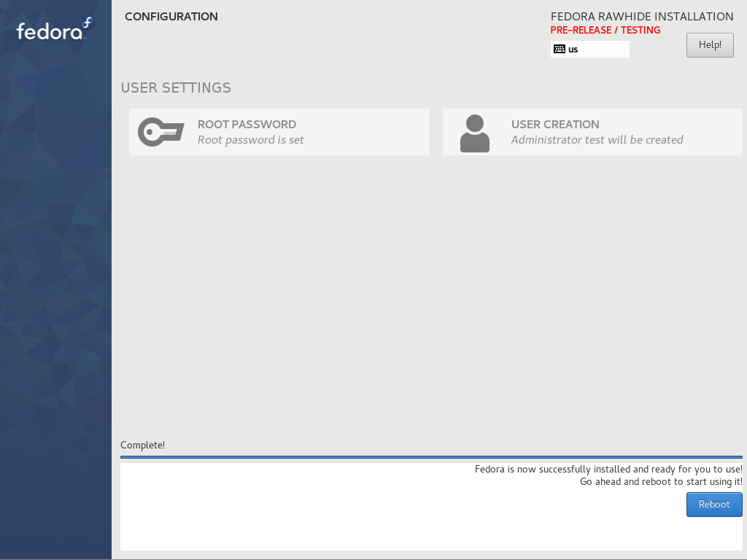
Task: Click the 'Complete!' status text
Action: point(142,445)
